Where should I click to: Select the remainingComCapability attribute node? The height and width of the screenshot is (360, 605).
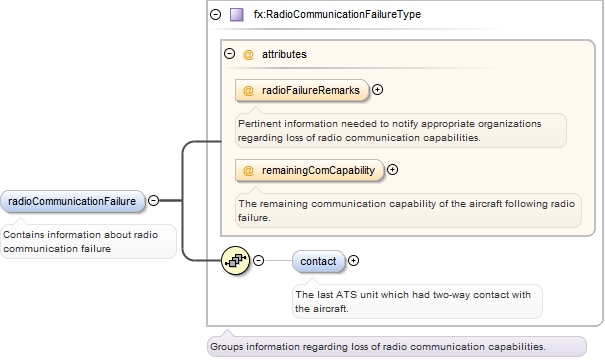point(309,171)
